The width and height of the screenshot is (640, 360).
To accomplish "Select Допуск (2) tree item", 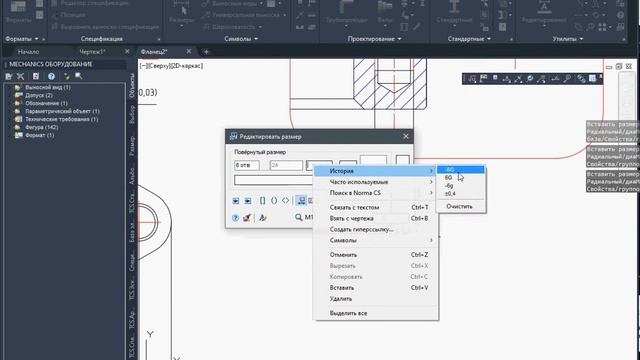I will tap(39, 95).
